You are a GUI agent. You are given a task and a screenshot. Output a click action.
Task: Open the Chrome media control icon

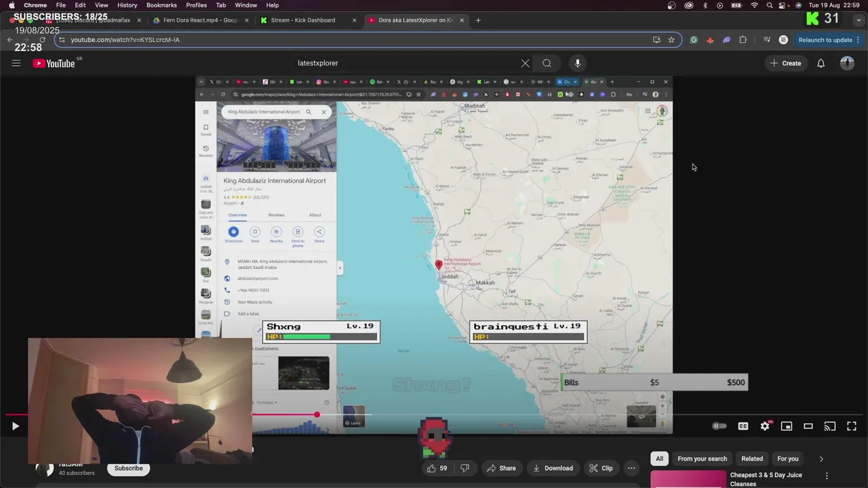[767, 40]
